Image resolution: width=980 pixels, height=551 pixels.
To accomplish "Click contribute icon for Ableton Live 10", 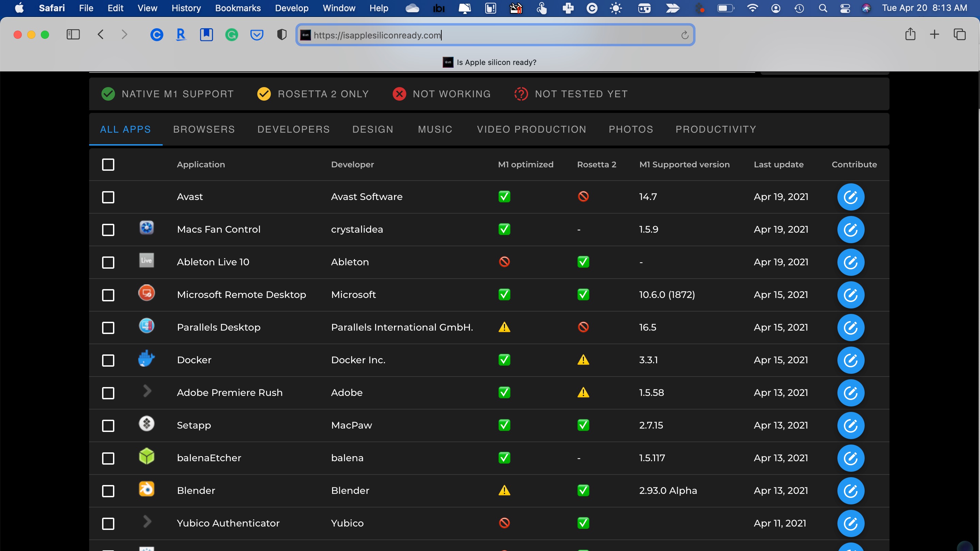I will [x=851, y=262].
